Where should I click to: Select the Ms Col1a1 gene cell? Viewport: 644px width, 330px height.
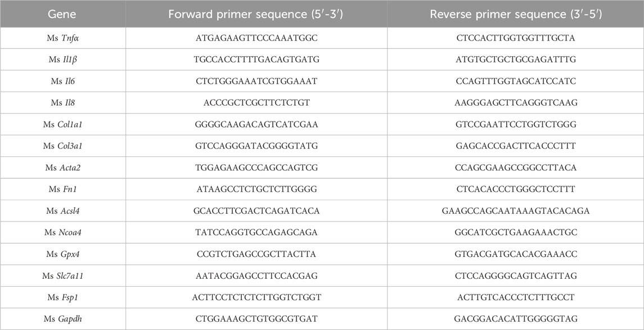pos(62,125)
